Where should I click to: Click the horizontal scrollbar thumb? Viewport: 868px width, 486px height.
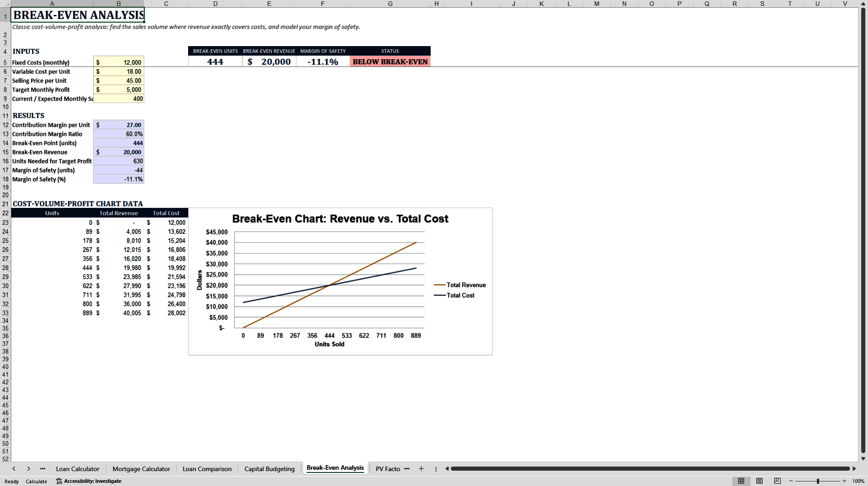650,469
